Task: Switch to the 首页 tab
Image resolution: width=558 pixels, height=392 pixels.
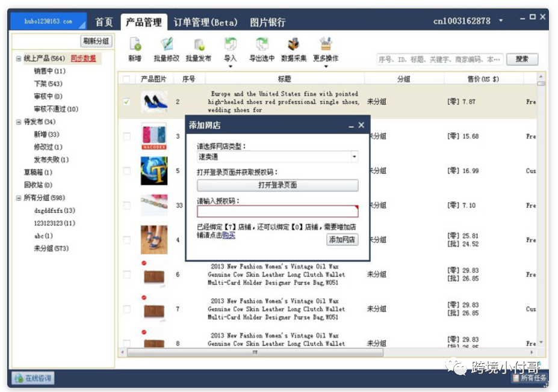Action: (104, 22)
